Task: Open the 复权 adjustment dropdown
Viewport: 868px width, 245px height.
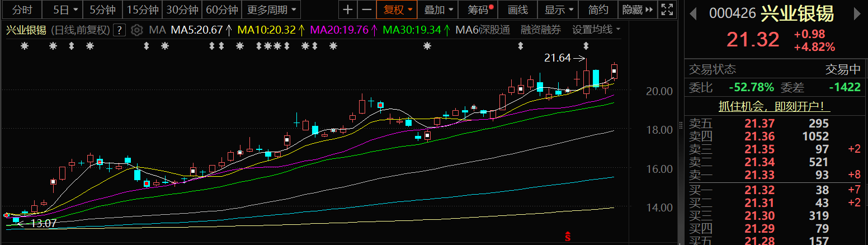Action: [397, 10]
